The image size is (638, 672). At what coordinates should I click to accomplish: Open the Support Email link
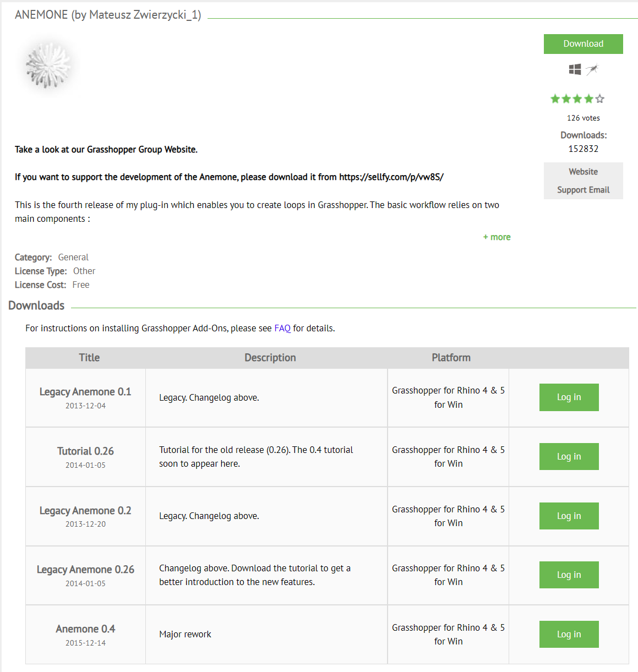tap(583, 190)
